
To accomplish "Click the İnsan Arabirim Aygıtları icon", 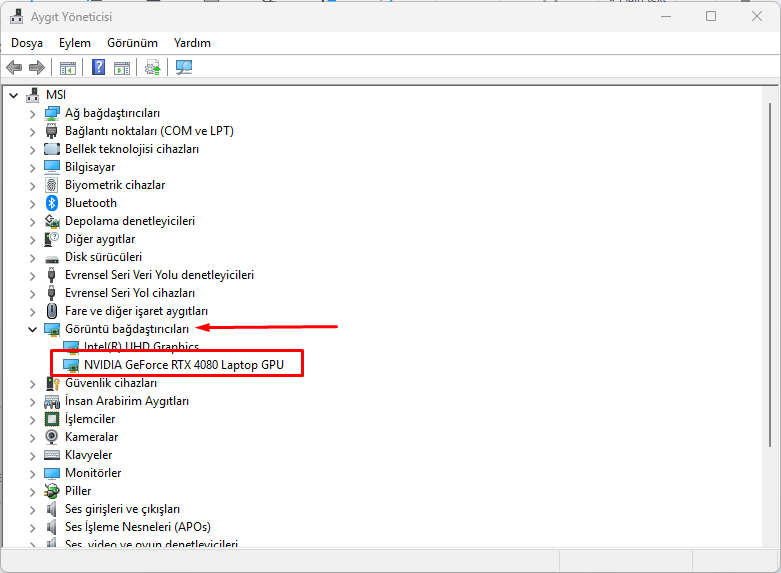I will coord(52,401).
